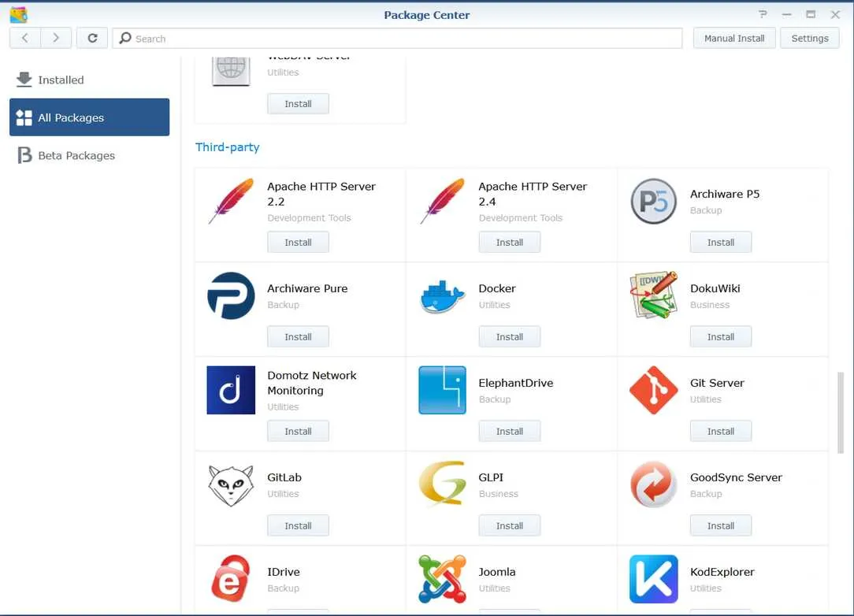The image size is (854, 616).
Task: Click the GoodSync Server icon
Action: [x=652, y=484]
